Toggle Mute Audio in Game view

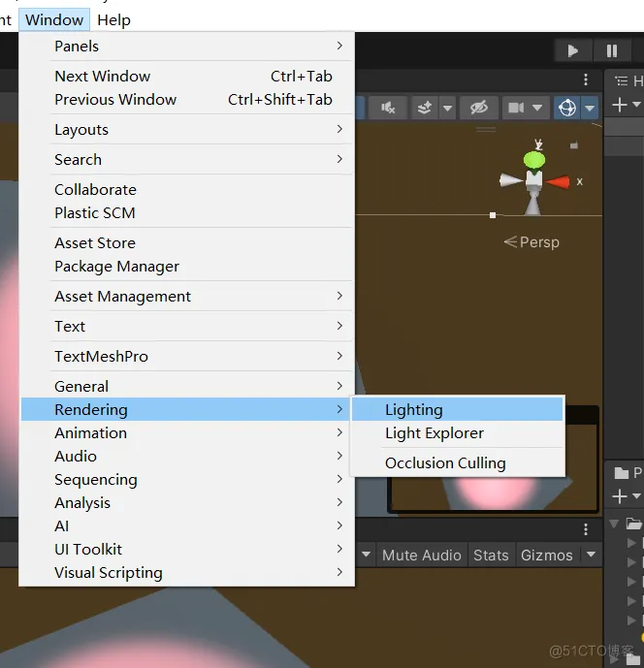tap(422, 556)
